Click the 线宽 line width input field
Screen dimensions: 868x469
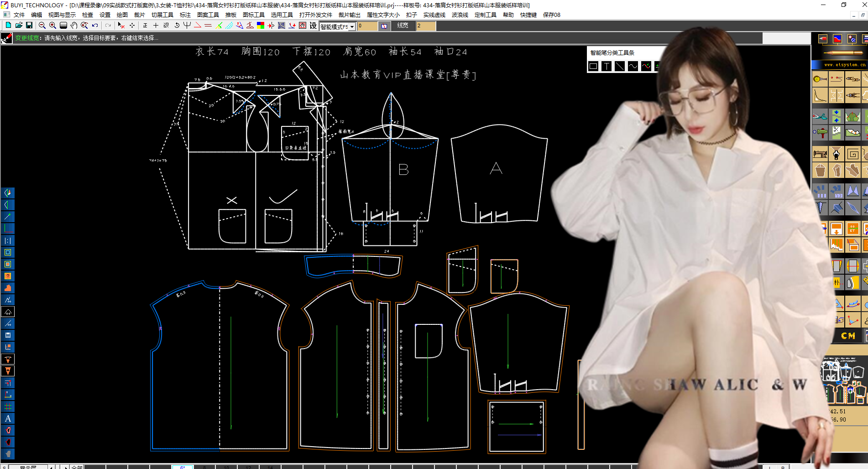tap(425, 26)
